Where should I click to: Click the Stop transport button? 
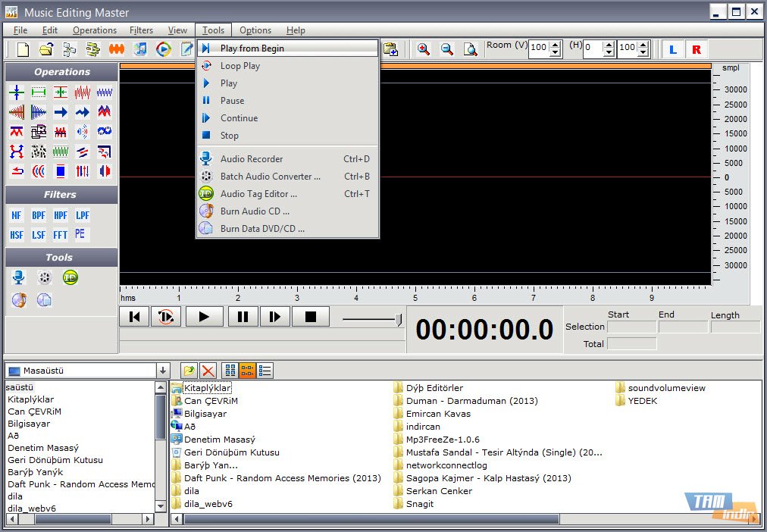(311, 317)
